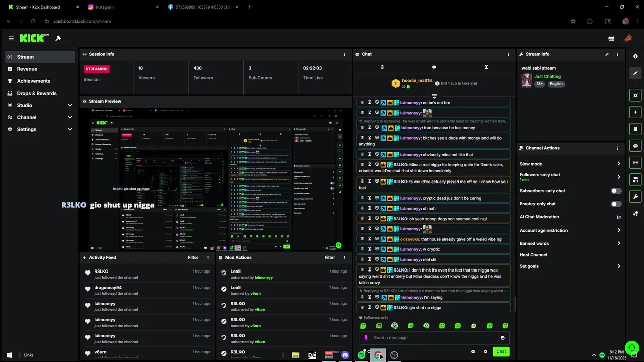Viewport: 644px width, 362px height.
Task: Click the Just Chatting category link
Action: 547,77
